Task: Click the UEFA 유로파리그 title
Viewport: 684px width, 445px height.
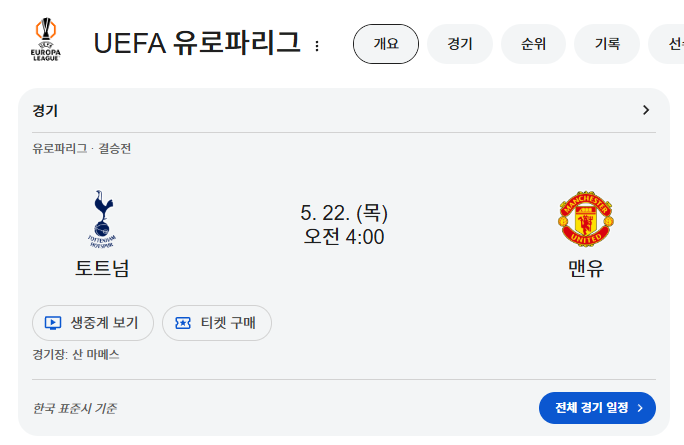Action: [197, 43]
